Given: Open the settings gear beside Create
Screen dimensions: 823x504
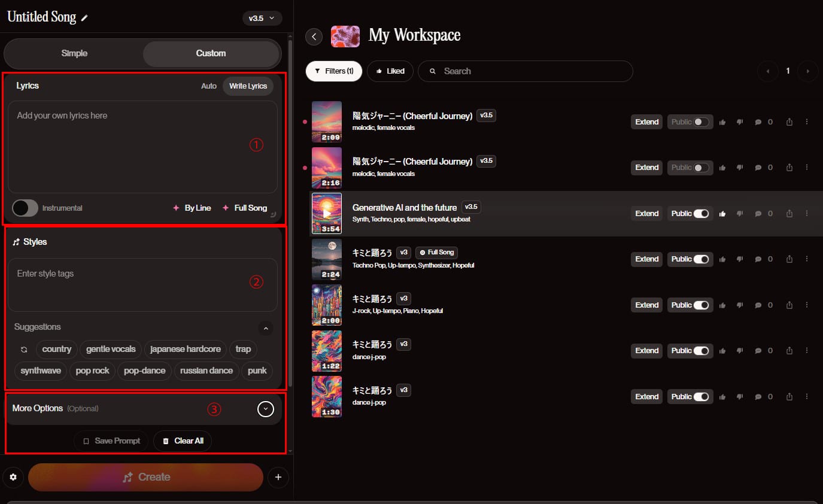Looking at the screenshot, I should [x=13, y=478].
